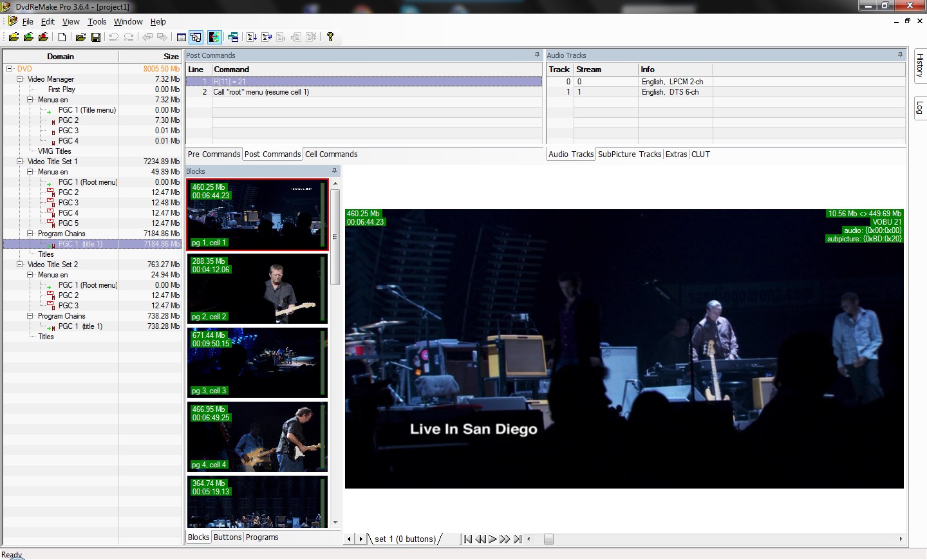
Task: Collapse Menus en under Video Title Set 1
Action: [30, 172]
